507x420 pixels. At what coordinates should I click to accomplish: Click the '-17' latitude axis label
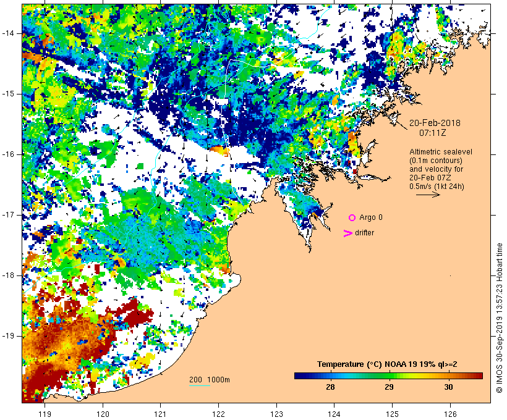pos(7,215)
